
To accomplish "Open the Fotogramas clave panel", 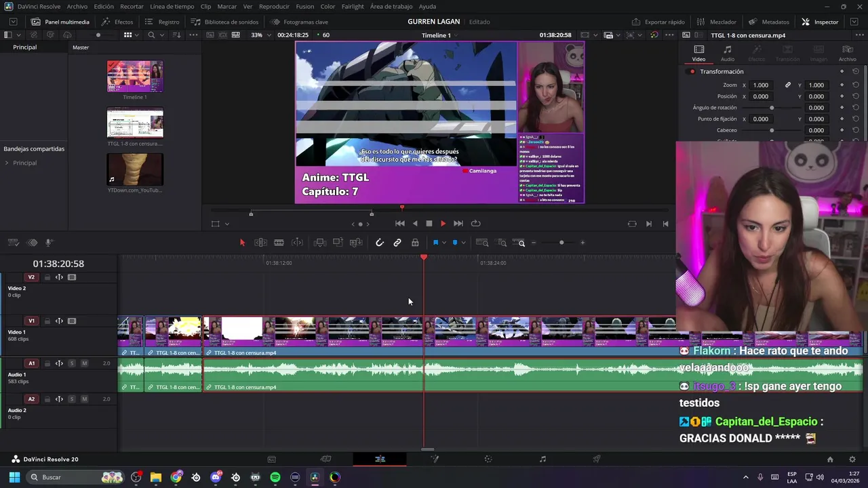I will click(x=299, y=22).
